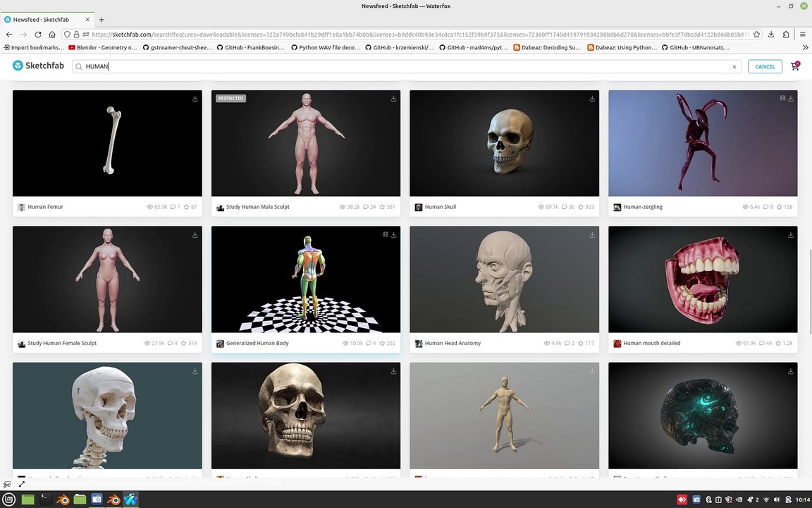812x508 pixels.
Task: Click the Human-zergling title
Action: coord(643,207)
